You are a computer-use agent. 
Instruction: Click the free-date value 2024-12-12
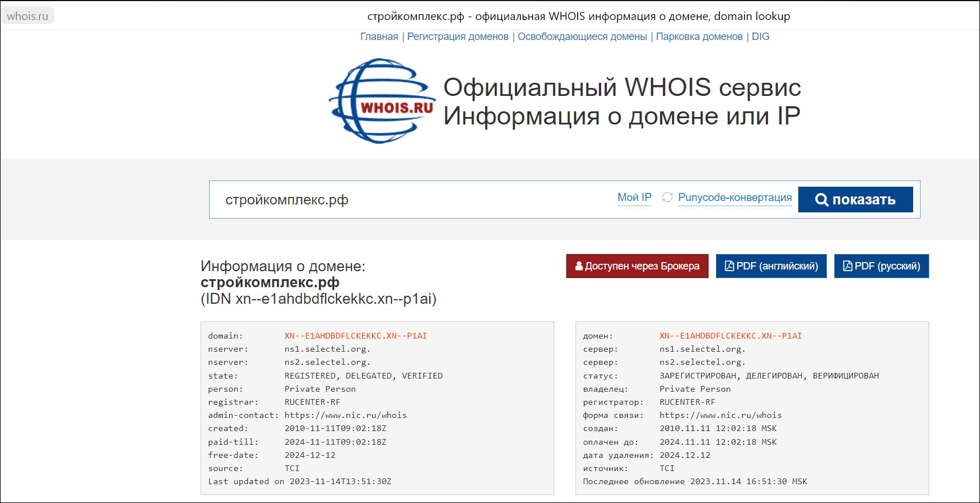[x=310, y=455]
